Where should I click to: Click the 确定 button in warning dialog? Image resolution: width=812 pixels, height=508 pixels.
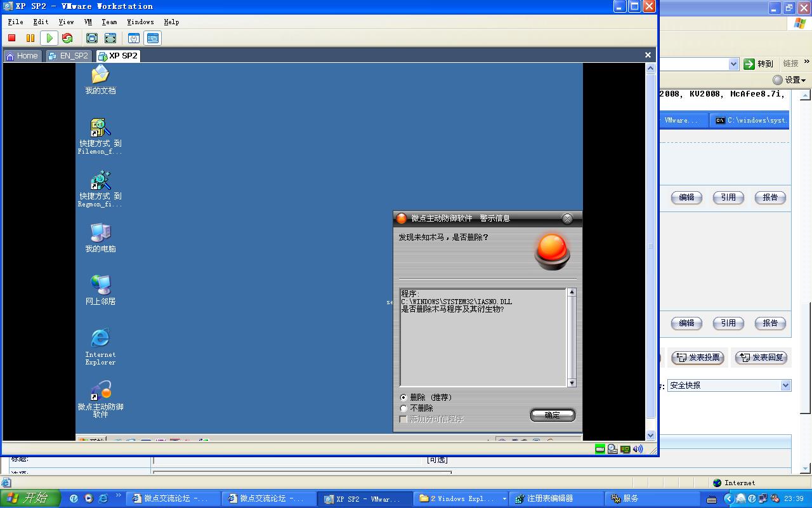click(x=553, y=415)
